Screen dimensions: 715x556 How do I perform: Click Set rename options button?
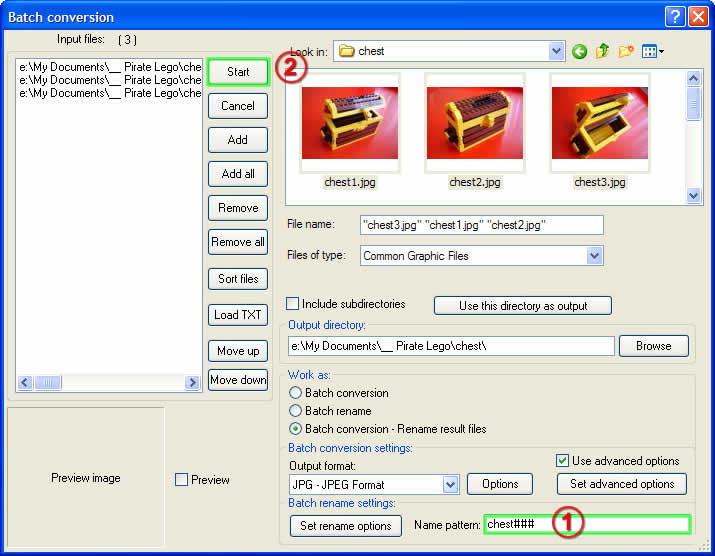[346, 526]
